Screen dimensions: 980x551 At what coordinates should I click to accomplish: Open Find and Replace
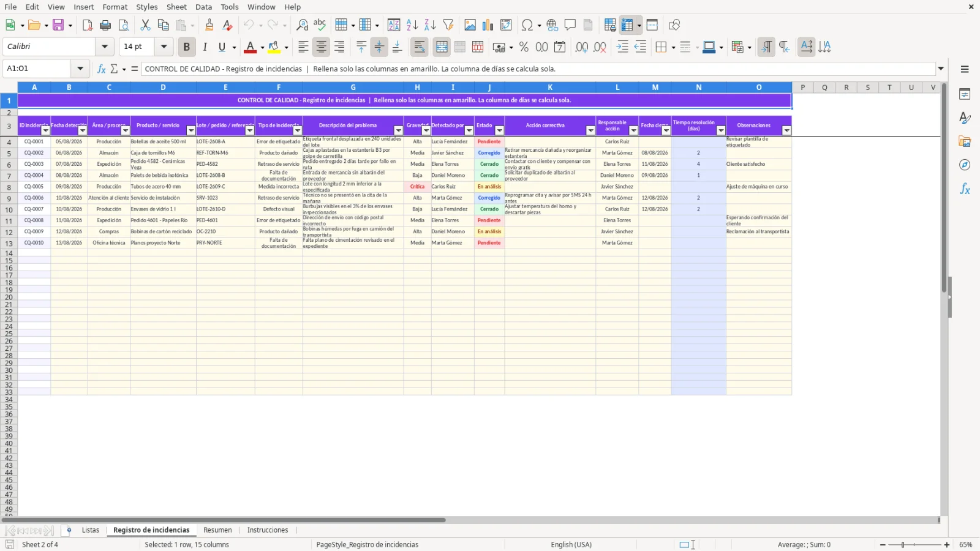click(302, 25)
